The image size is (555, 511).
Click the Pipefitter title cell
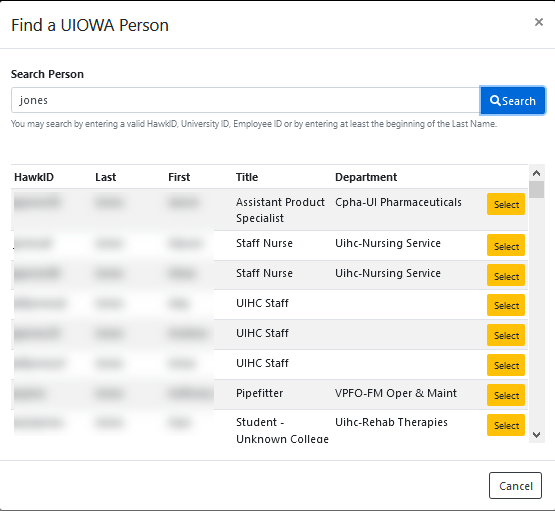point(259,393)
